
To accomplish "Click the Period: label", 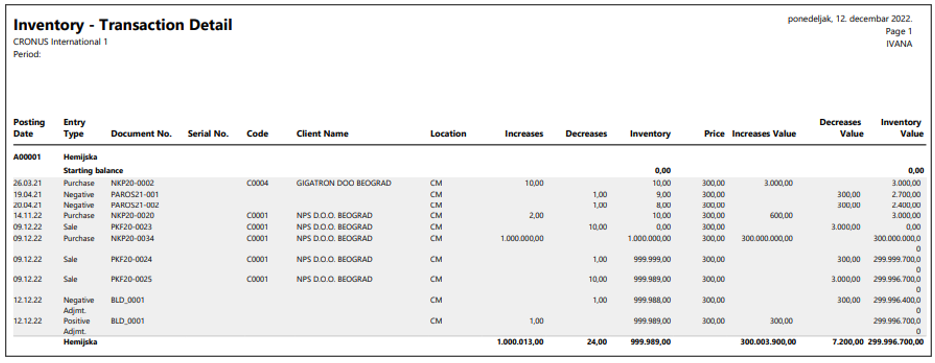I will [27, 54].
